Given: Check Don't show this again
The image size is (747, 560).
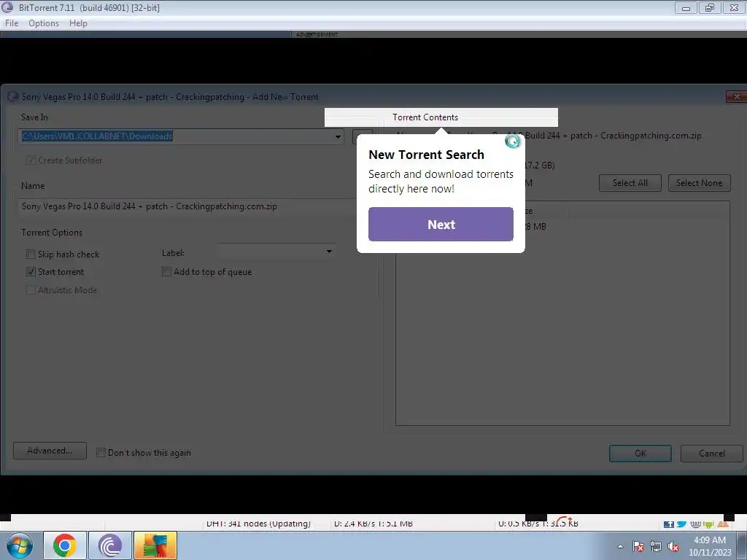Looking at the screenshot, I should click(101, 452).
